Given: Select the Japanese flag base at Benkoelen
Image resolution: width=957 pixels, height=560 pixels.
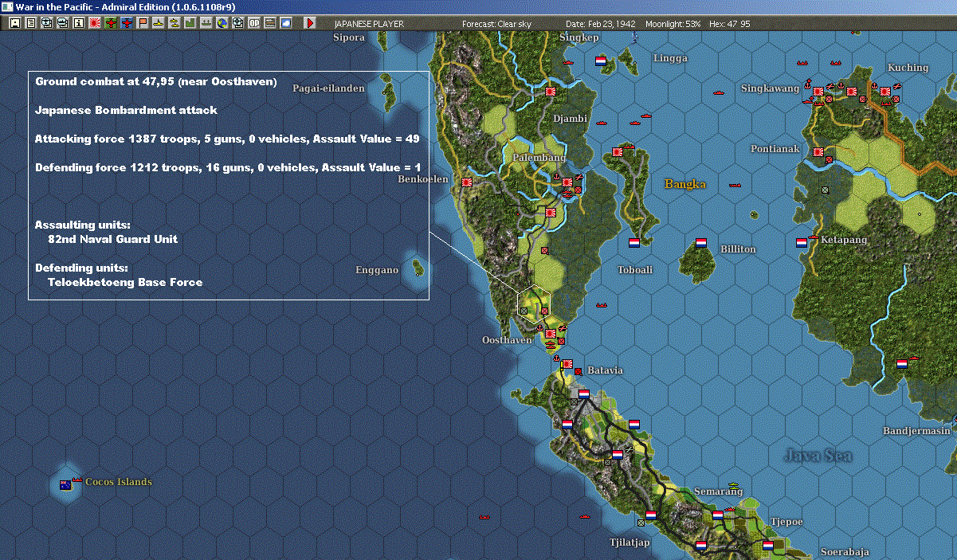Looking at the screenshot, I should [x=466, y=182].
